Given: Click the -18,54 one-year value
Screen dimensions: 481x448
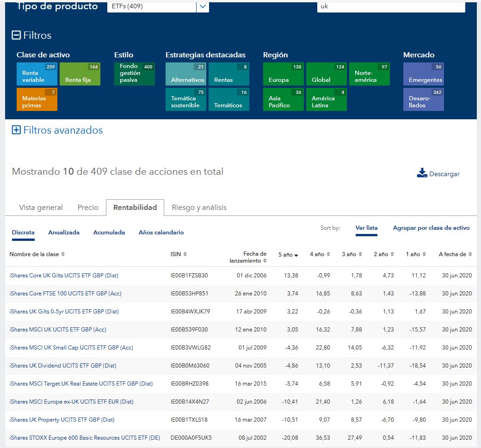Looking at the screenshot, I should [418, 366].
